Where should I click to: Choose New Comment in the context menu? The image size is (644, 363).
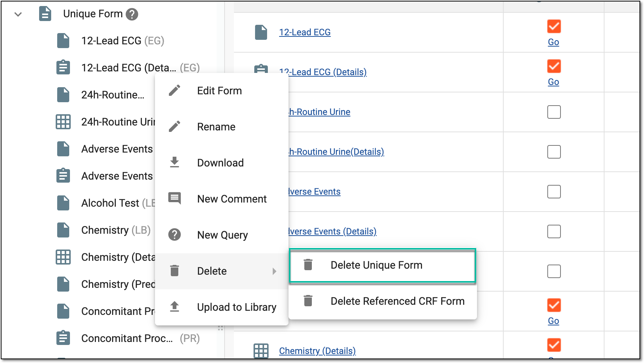(222, 199)
